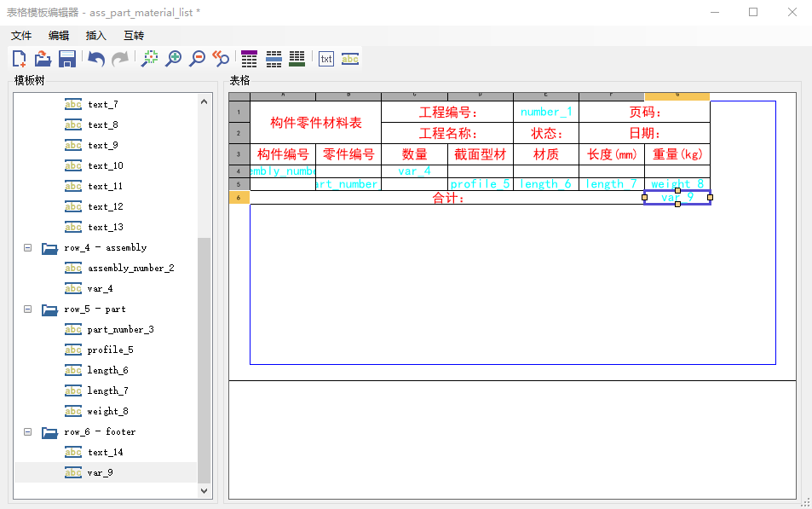Click the green footer row toolbar icon
Viewport: 812px width, 509px height.
[297, 59]
